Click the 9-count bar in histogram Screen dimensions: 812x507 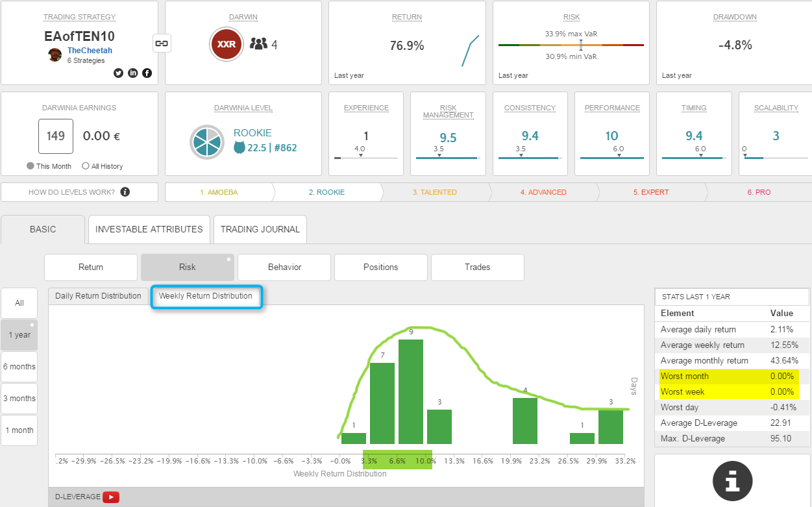[410, 391]
